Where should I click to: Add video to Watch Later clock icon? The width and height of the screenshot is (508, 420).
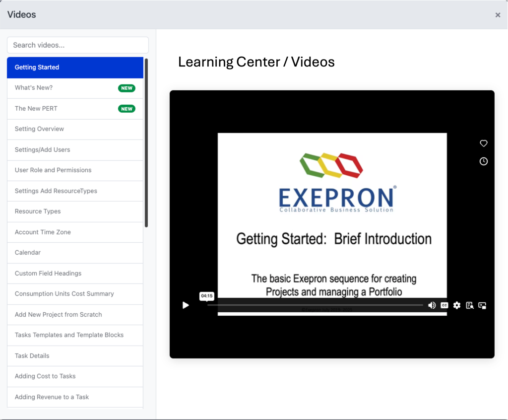pyautogui.click(x=484, y=161)
